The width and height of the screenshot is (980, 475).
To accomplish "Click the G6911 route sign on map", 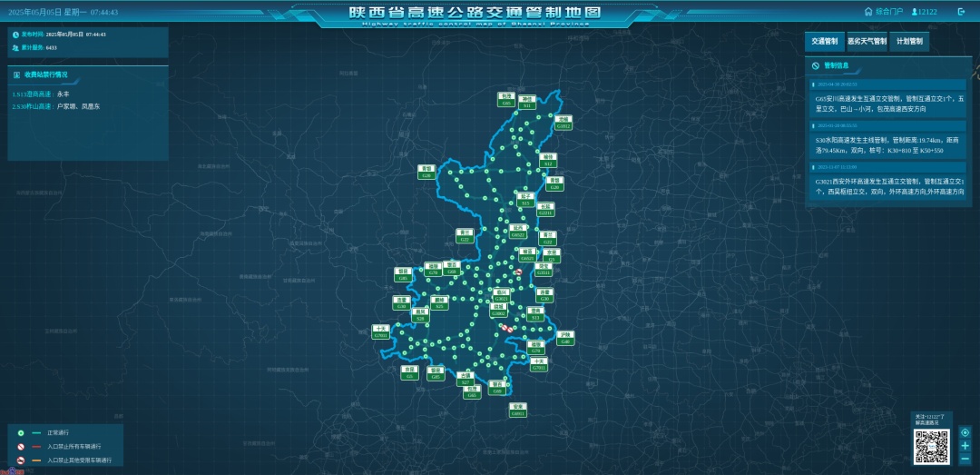I will click(x=517, y=411).
